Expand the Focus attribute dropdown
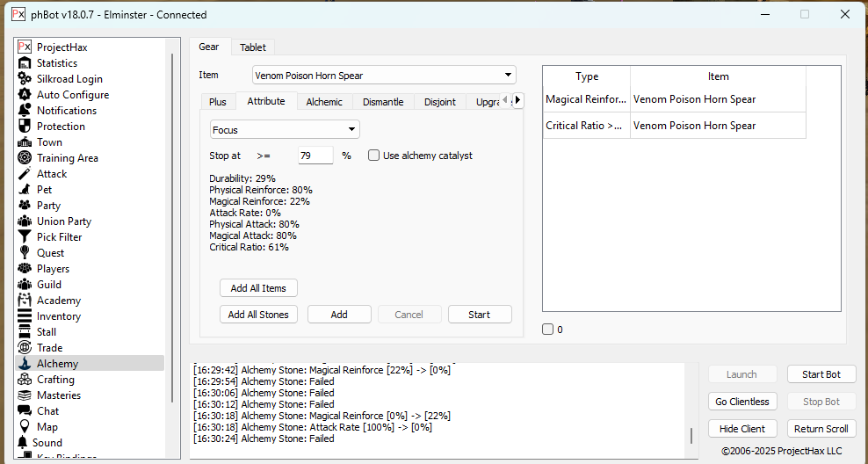Viewport: 868px width, 464px height. pyautogui.click(x=285, y=130)
